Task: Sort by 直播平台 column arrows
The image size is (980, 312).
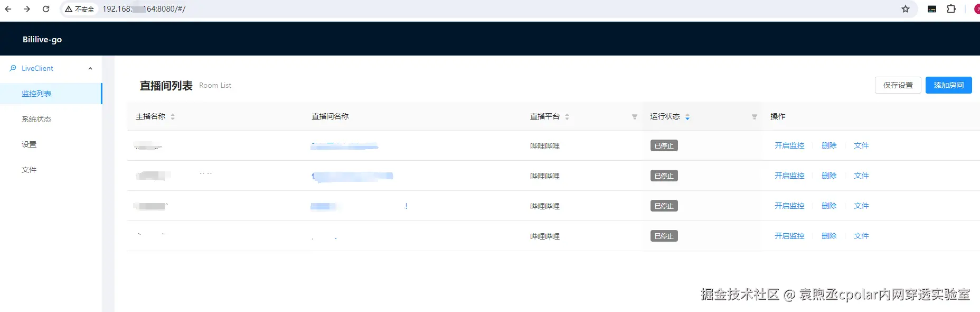Action: (x=567, y=117)
